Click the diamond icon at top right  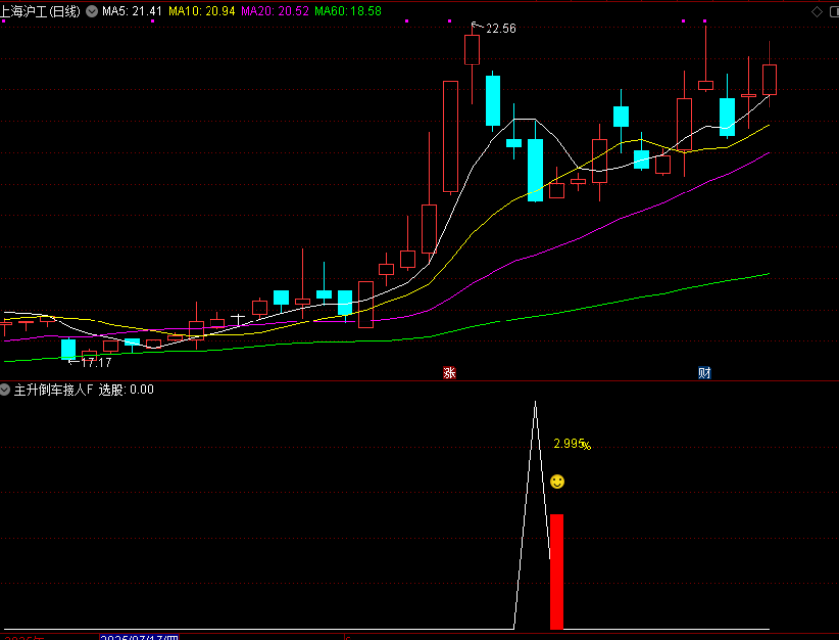tap(816, 11)
